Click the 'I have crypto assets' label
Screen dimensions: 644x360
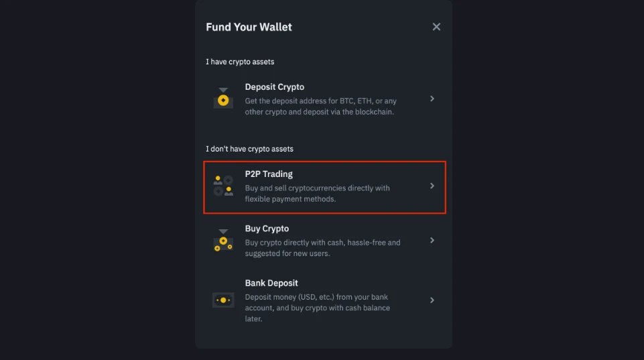240,62
